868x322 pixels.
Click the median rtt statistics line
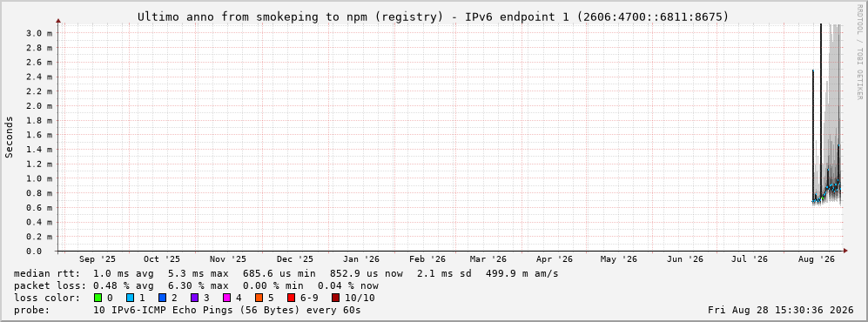[286, 273]
